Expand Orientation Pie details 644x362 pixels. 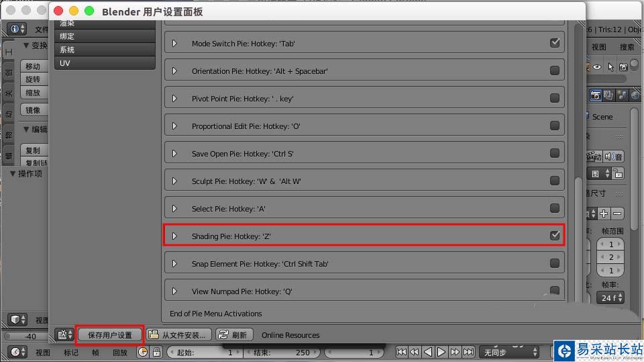click(174, 71)
